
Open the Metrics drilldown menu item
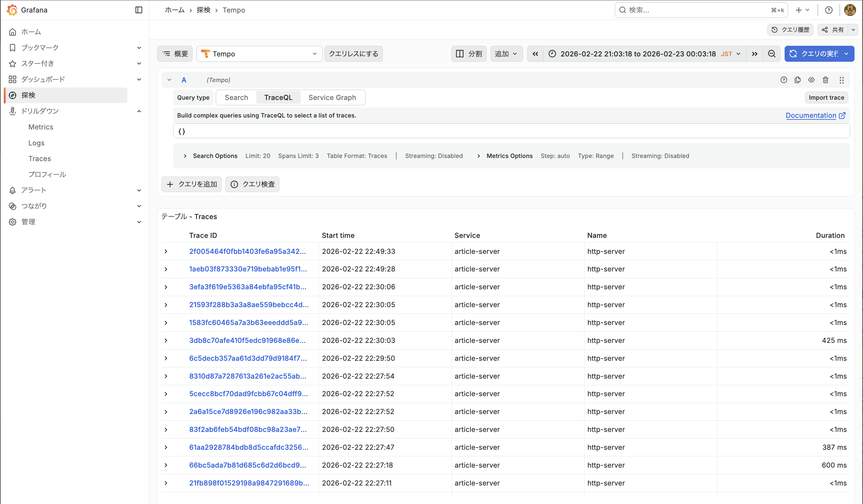(x=41, y=127)
